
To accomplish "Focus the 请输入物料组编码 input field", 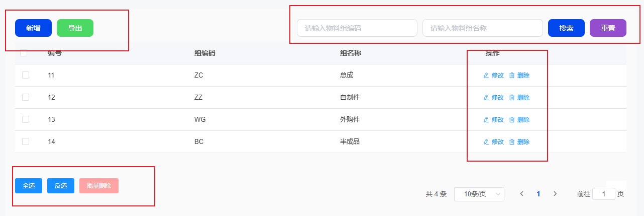I will 357,28.
